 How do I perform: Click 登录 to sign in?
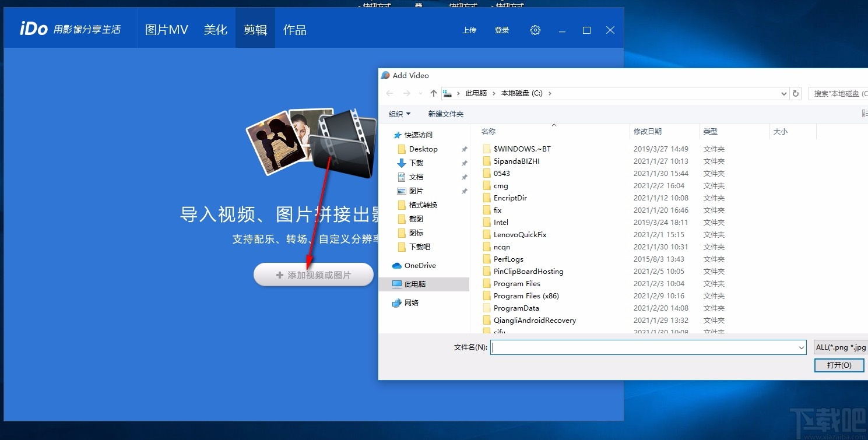(x=502, y=30)
